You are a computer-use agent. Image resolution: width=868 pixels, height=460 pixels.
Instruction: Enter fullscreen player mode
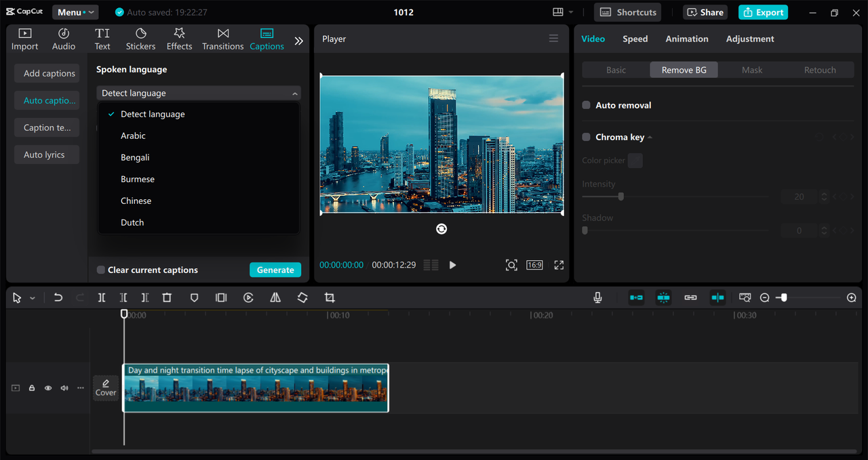point(559,265)
